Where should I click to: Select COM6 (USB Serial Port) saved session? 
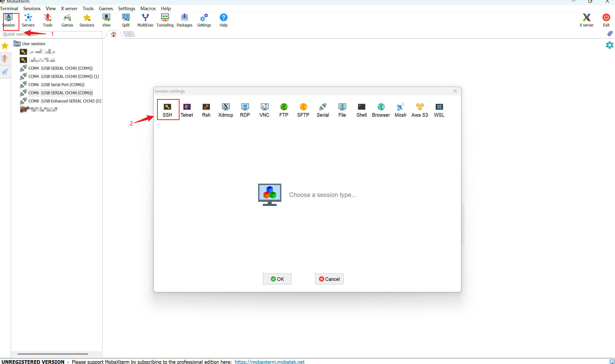[56, 85]
